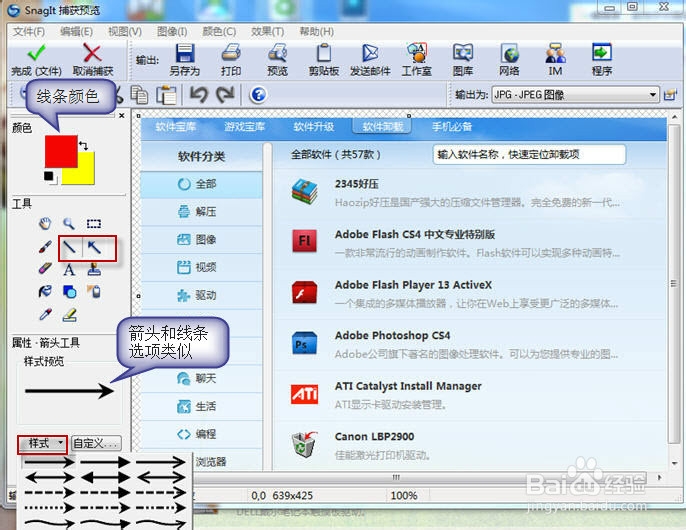
Task: Switch to 游戏宝库 tab in captured image
Action: coord(245,127)
